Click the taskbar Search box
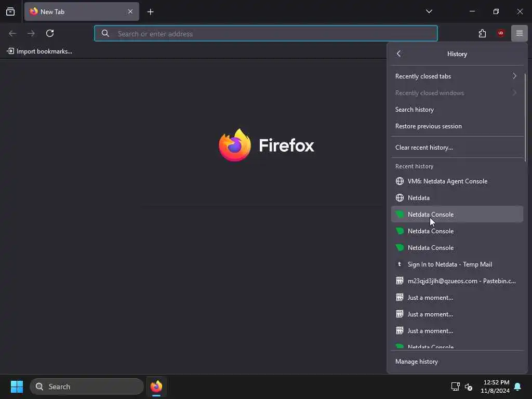Screen dimensions: 532x399 87,387
